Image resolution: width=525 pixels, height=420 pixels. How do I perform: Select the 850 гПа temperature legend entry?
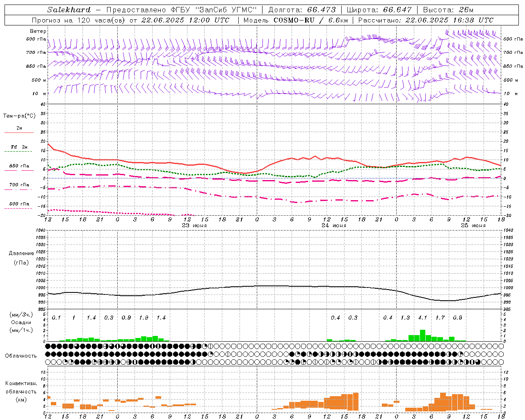(x=19, y=166)
